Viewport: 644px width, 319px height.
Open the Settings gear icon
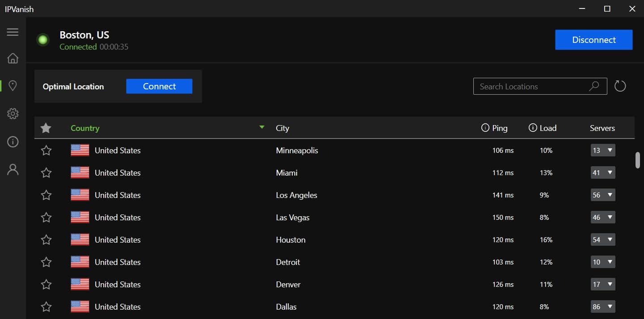coord(13,113)
